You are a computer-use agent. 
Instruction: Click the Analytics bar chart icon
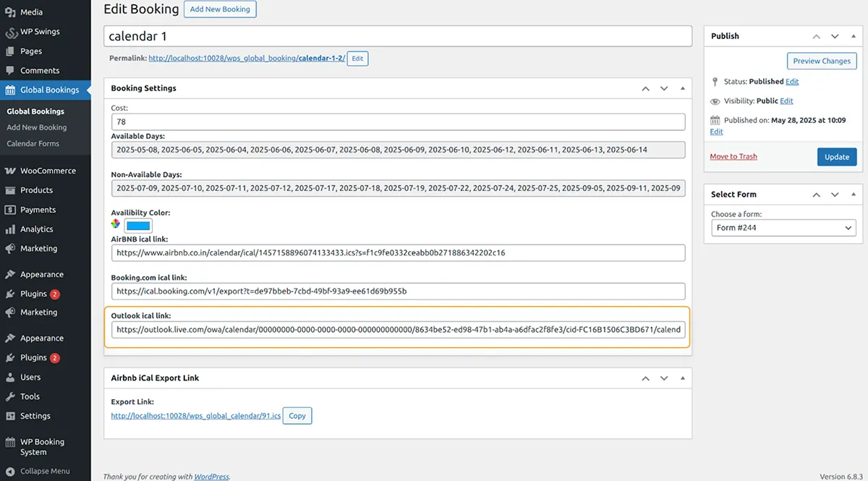[x=10, y=229]
